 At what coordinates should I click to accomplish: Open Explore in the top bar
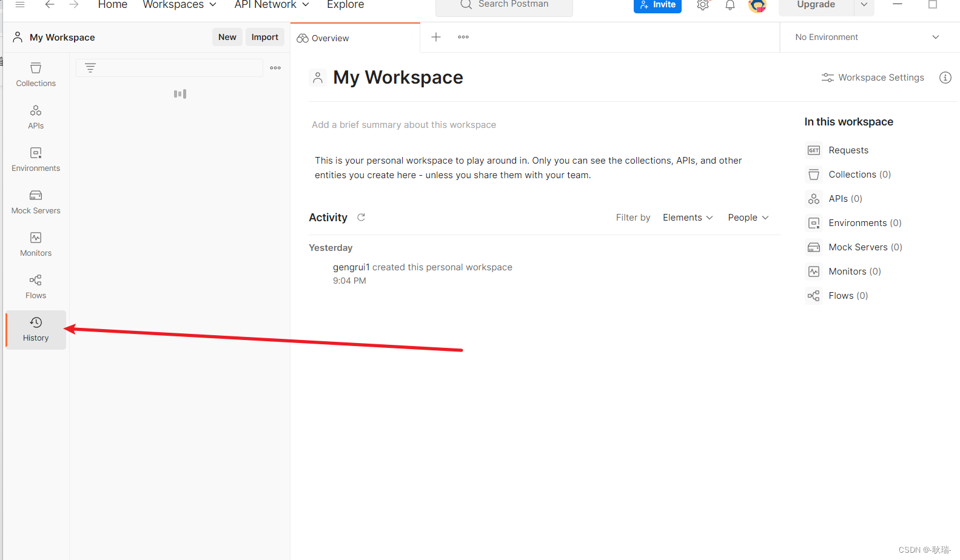[346, 4]
